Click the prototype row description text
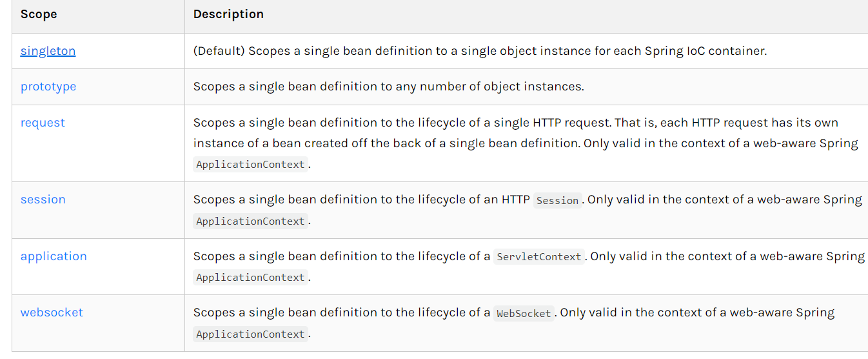The image size is (868, 359). click(388, 87)
